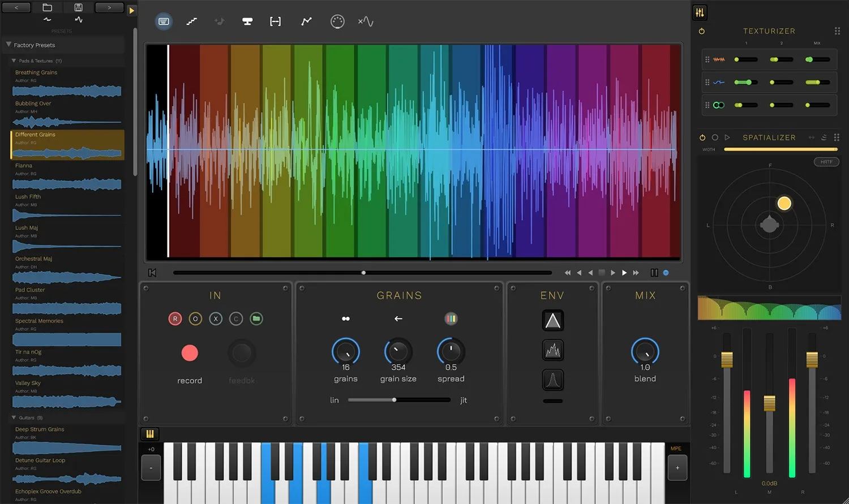
Task: Click the colored bars icon above spread
Action: [x=451, y=319]
